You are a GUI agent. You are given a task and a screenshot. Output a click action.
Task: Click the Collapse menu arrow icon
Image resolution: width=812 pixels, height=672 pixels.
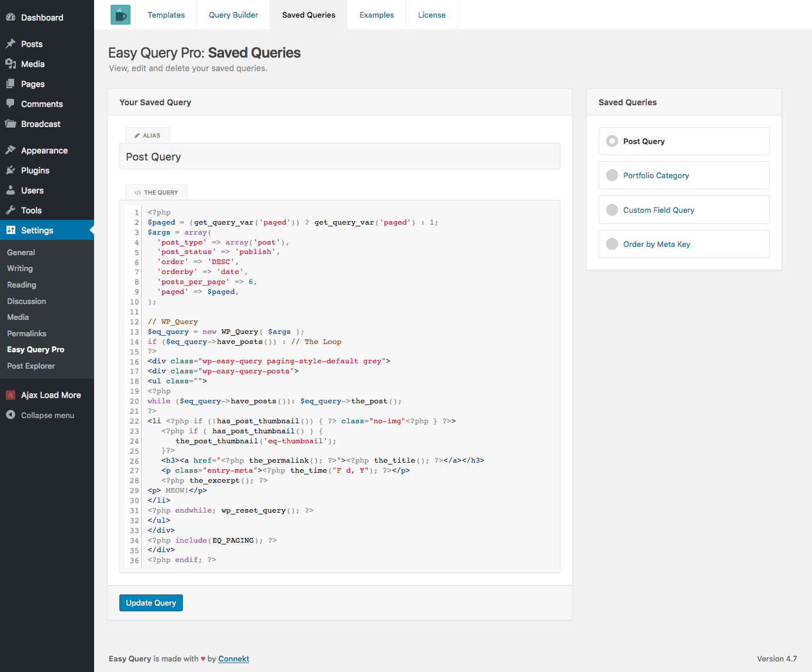[11, 415]
